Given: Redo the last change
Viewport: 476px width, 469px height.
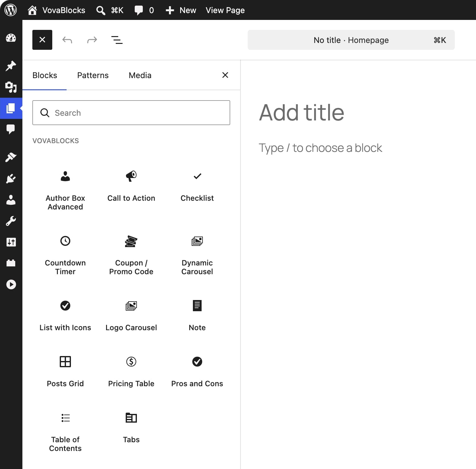Looking at the screenshot, I should tap(92, 40).
